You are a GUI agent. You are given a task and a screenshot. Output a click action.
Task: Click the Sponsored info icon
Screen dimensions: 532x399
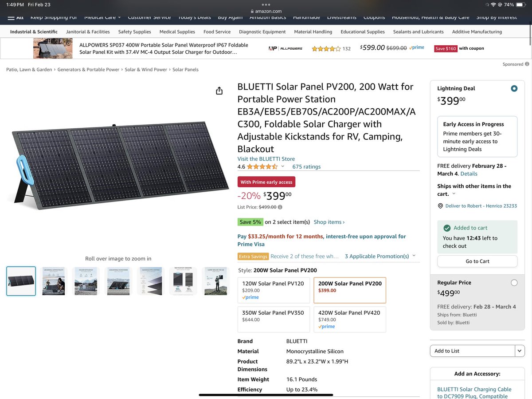[x=527, y=64]
